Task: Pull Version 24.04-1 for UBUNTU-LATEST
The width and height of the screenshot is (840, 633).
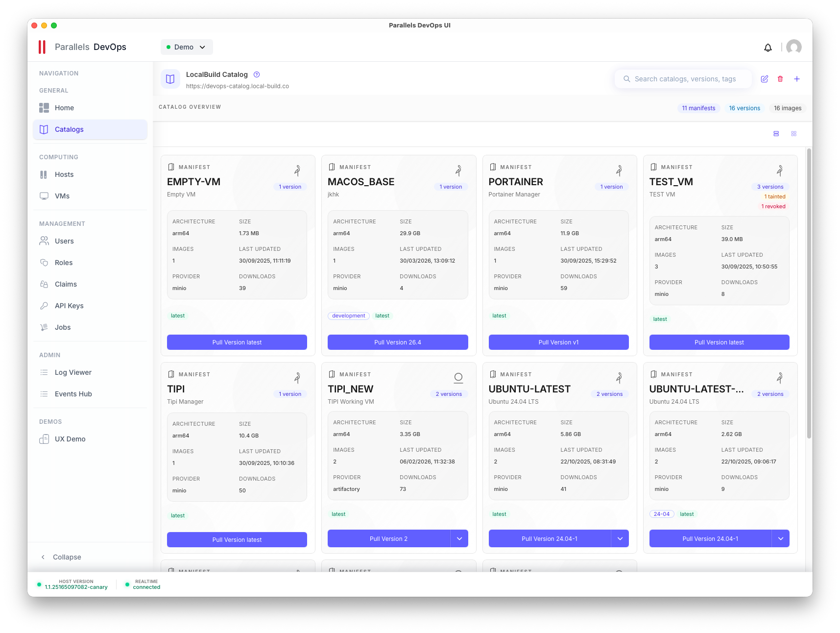Action: (x=550, y=538)
